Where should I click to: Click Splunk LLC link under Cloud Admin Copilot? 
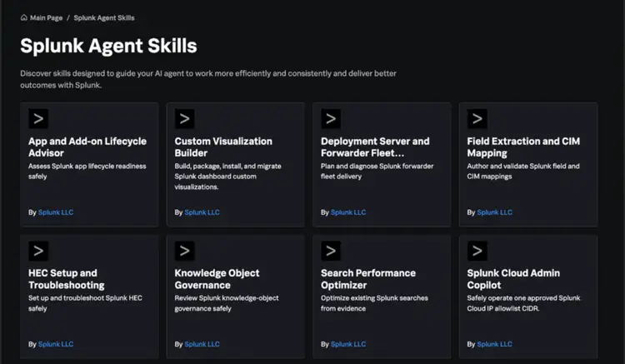[x=495, y=344]
